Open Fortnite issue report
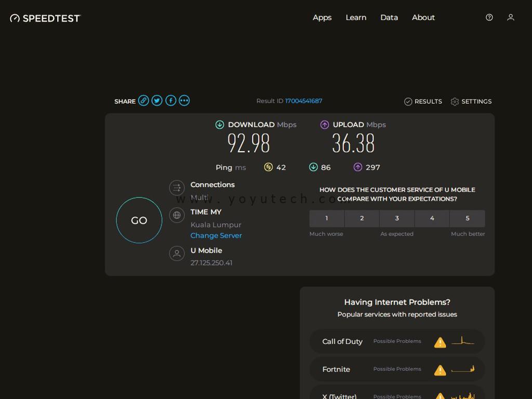532x399 pixels. point(397,369)
